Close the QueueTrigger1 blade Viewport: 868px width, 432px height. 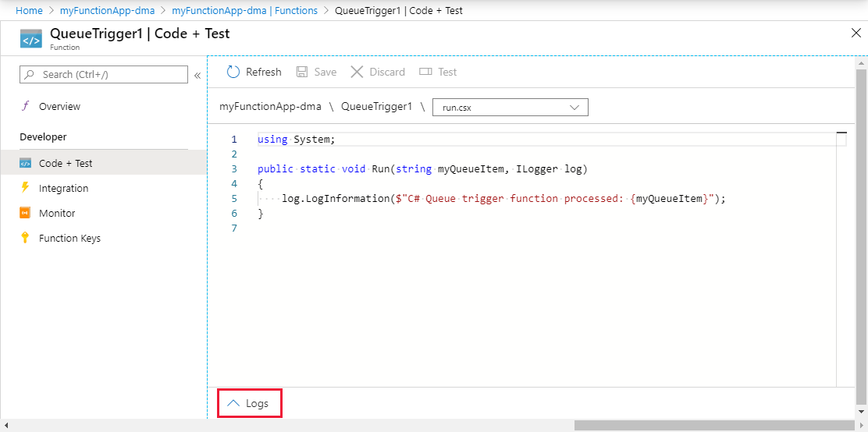tap(856, 34)
